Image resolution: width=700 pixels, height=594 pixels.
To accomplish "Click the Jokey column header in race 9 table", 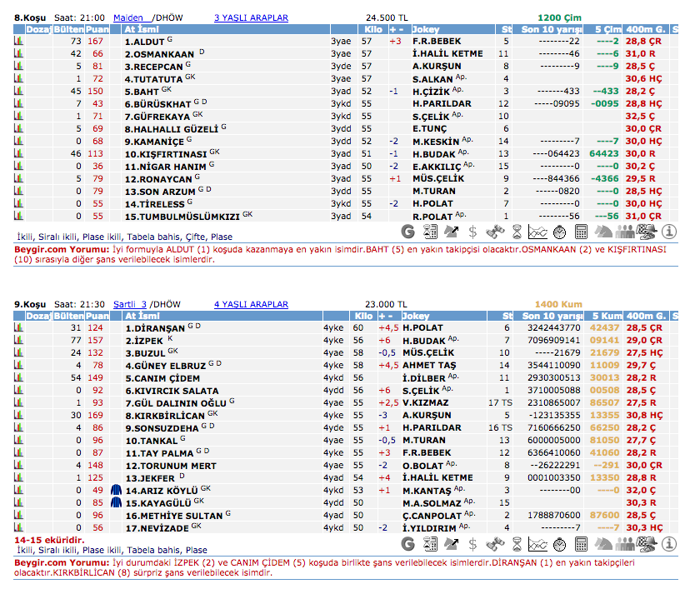I will click(x=417, y=317).
